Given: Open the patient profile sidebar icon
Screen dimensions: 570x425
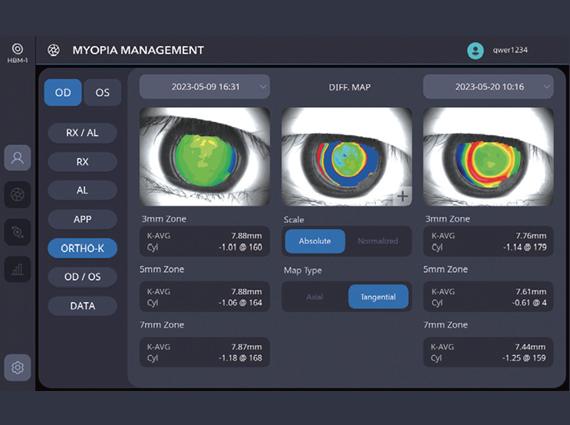Looking at the screenshot, I should tap(17, 158).
